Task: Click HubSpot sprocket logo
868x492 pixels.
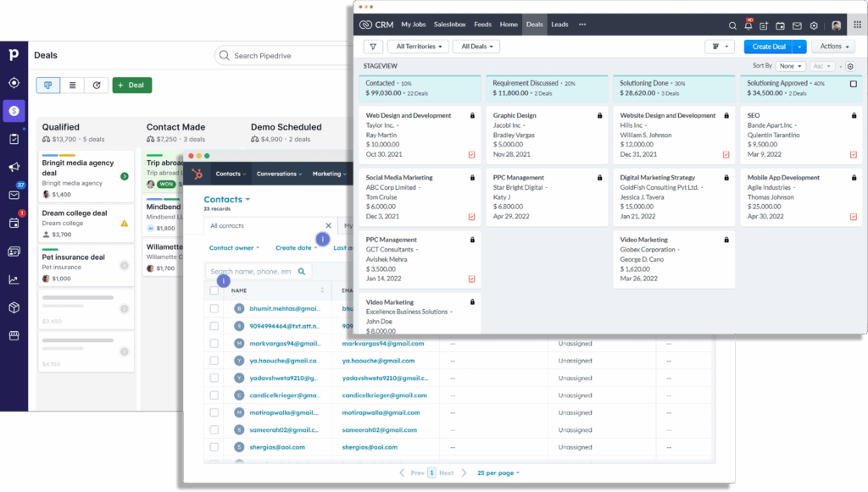Action: (x=197, y=174)
